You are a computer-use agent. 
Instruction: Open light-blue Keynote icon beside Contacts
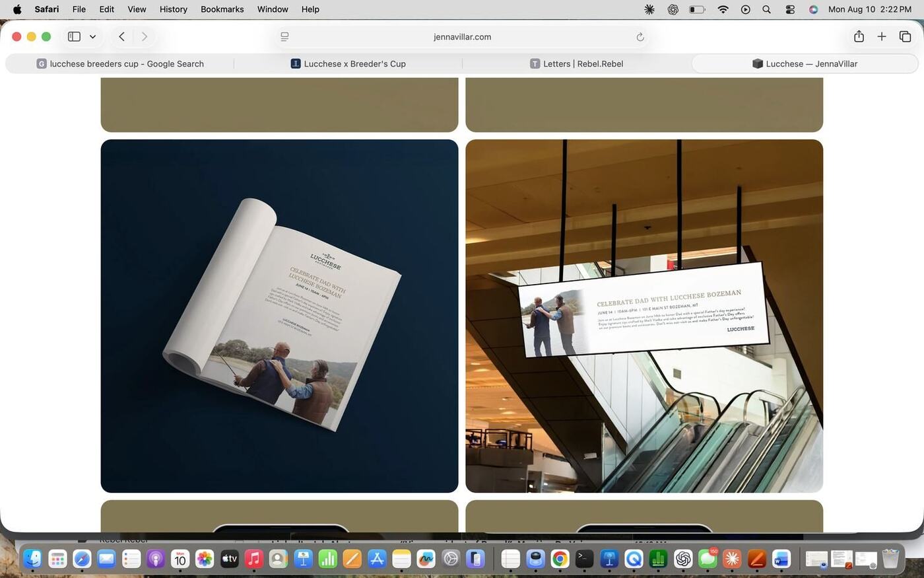click(x=303, y=560)
